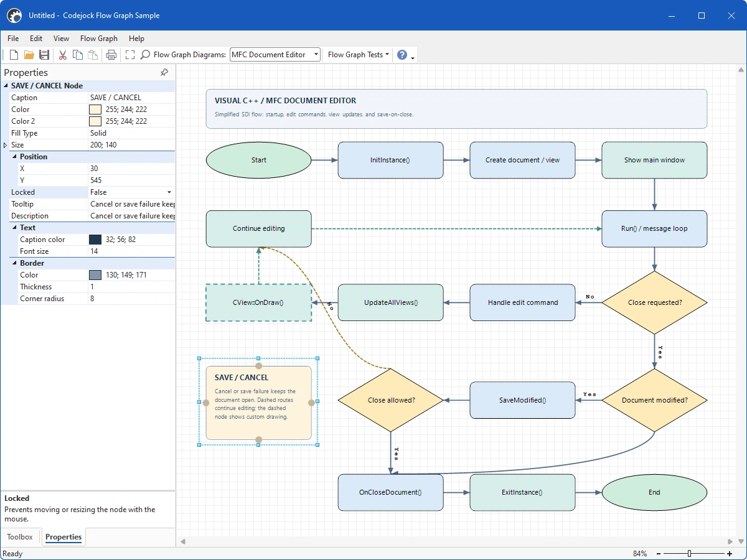Viewport: 747px width, 560px height.
Task: Click the Caption color dark swatch
Action: pos(95,240)
